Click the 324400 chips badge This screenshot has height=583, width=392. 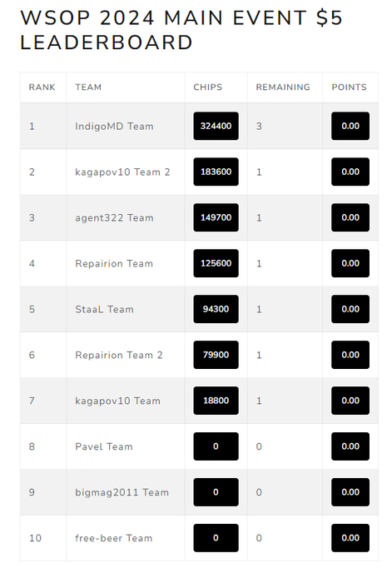point(216,126)
